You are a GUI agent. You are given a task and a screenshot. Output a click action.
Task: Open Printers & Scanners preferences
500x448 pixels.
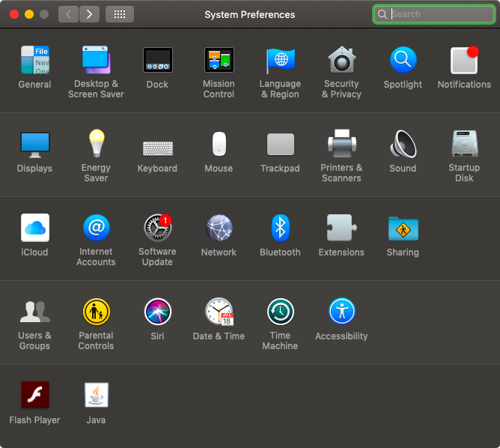tap(342, 143)
